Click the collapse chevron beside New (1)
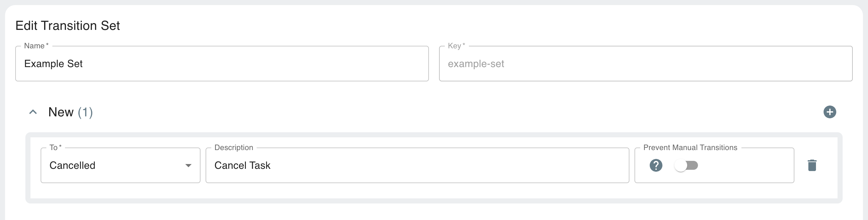Image resolution: width=868 pixels, height=220 pixels. [33, 112]
